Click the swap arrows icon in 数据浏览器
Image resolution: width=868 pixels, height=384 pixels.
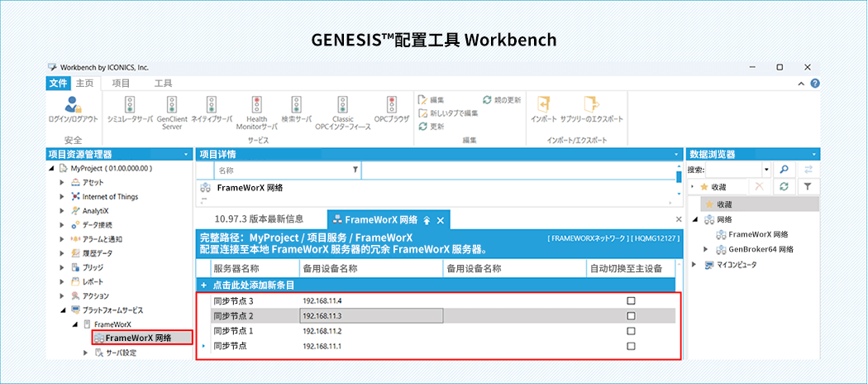(x=808, y=170)
